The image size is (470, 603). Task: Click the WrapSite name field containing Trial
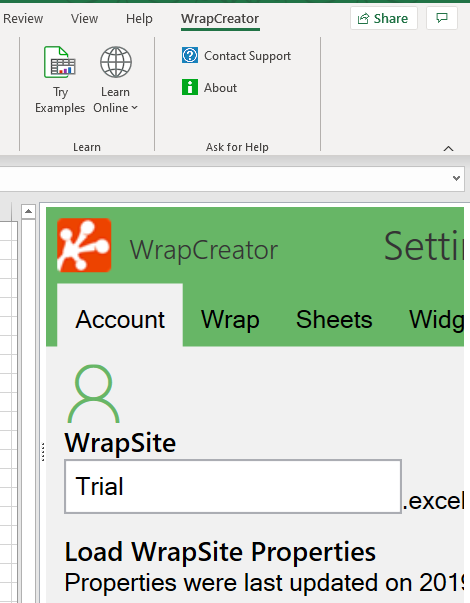coord(233,486)
